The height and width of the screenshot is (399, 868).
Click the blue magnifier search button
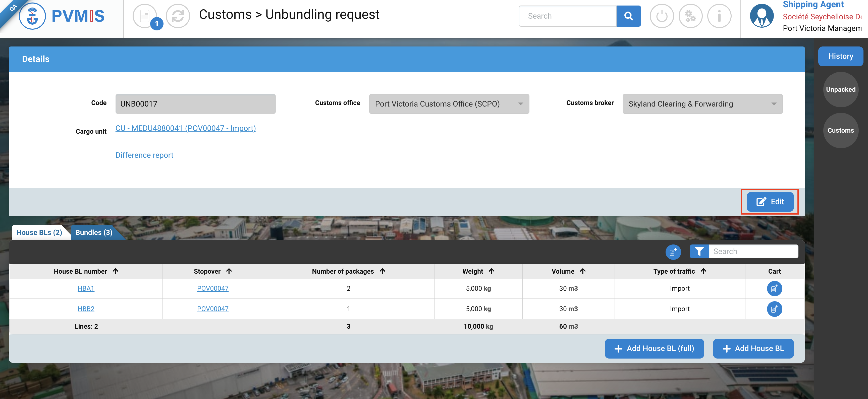[628, 16]
